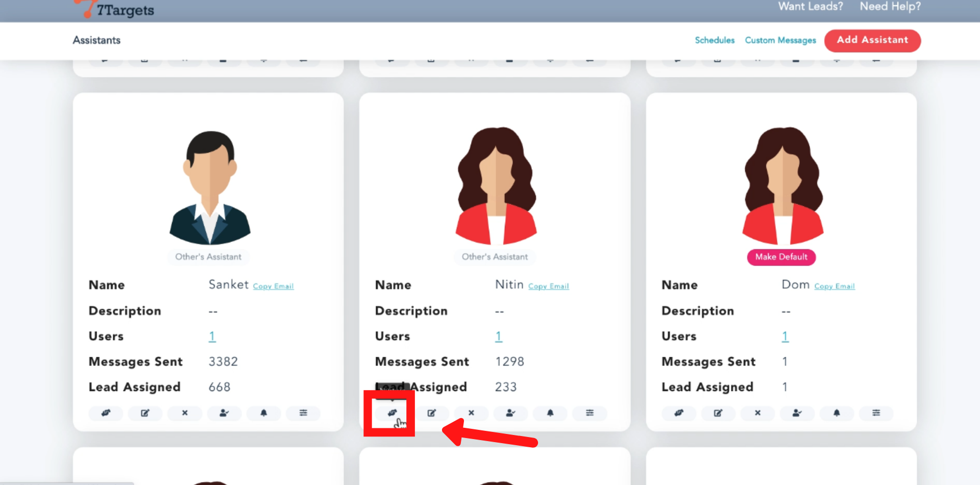
Task: Click the X delete icon on Nitin's card
Action: point(471,413)
